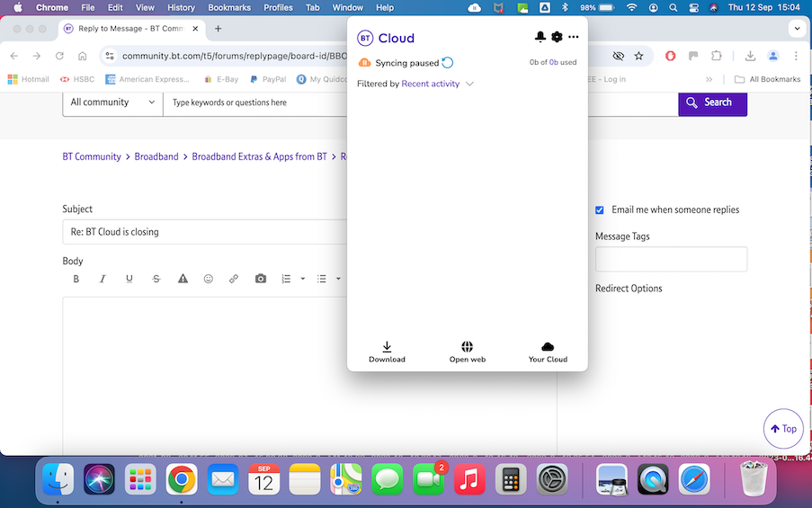Click the keyword search field
This screenshot has height=508, width=812.
tap(255, 102)
